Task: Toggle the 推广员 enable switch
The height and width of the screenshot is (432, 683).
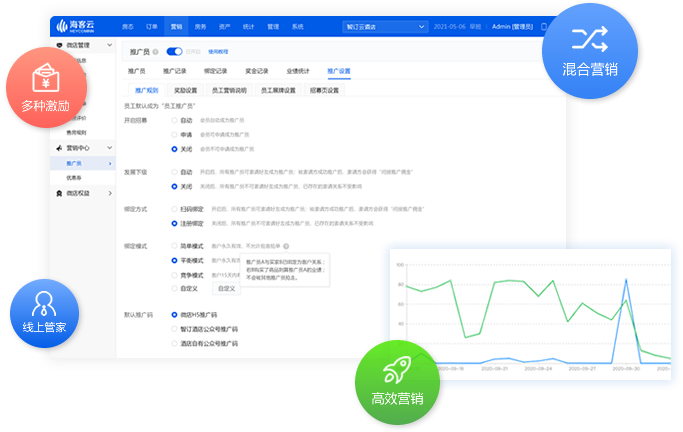Action: point(174,50)
